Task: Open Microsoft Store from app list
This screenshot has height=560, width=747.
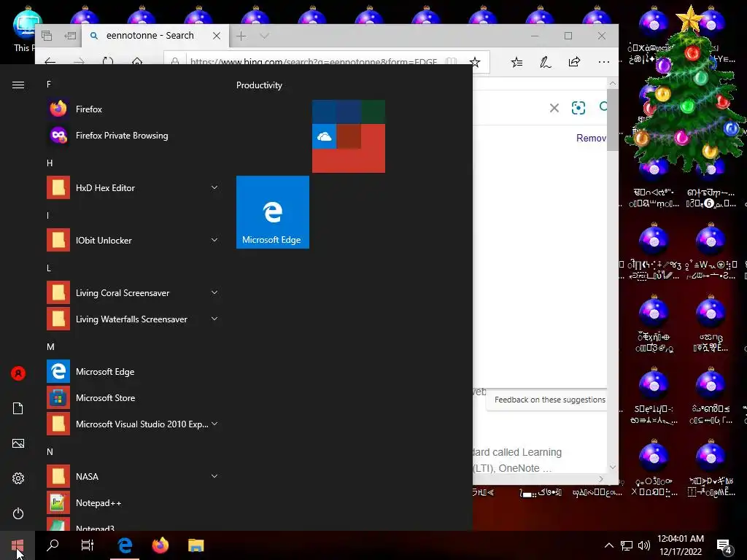Action: pyautogui.click(x=133, y=397)
